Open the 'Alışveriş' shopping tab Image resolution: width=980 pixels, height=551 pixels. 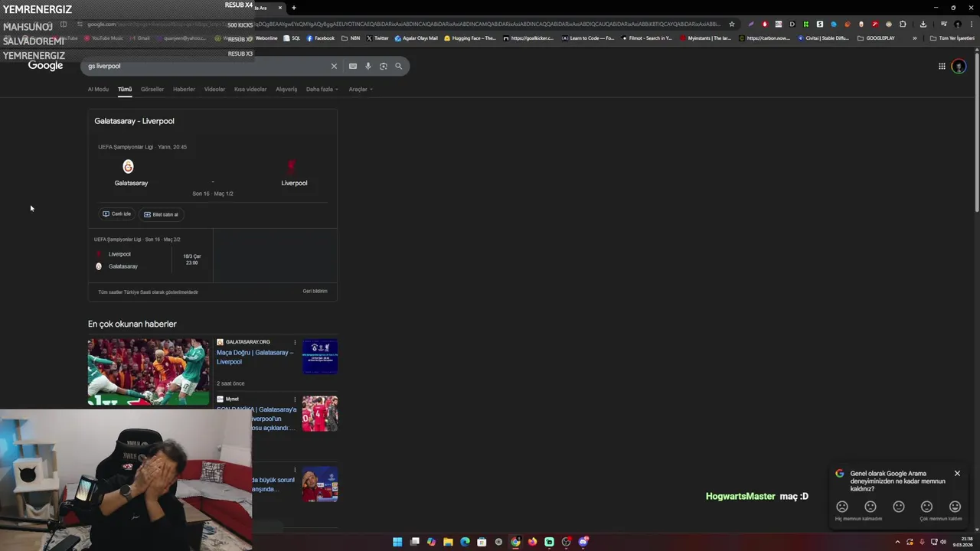(286, 90)
